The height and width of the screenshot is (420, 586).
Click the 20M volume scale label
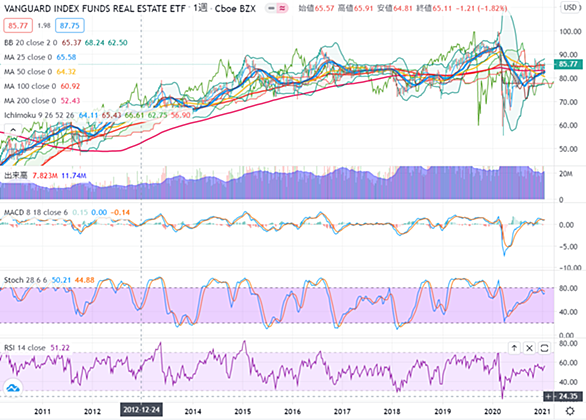(x=565, y=174)
